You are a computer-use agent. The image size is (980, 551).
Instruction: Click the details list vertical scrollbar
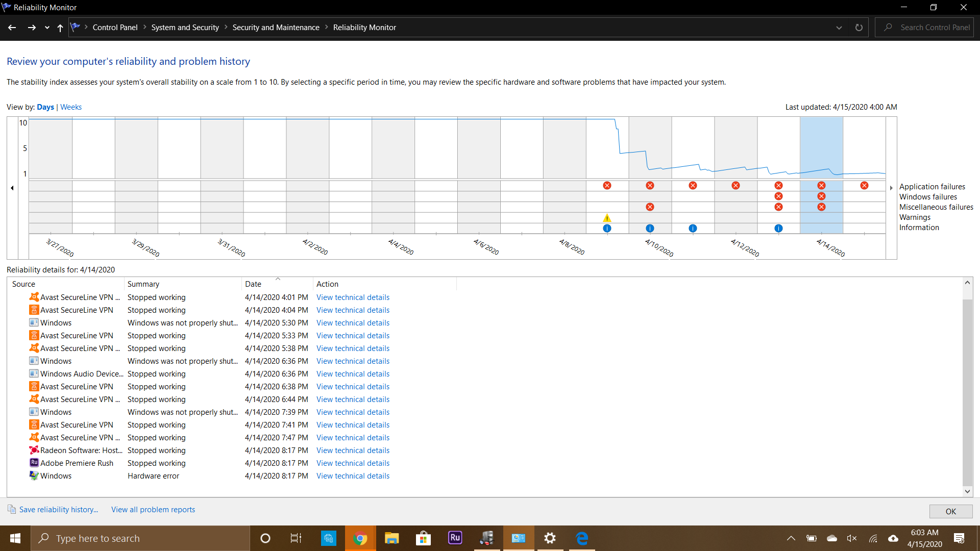click(x=967, y=393)
